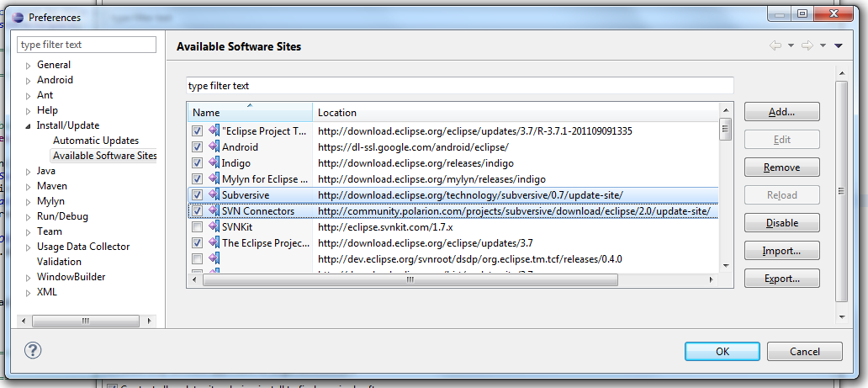Click the software sites filter text field
Image resolution: width=868 pixels, height=388 pixels.
pyautogui.click(x=460, y=86)
